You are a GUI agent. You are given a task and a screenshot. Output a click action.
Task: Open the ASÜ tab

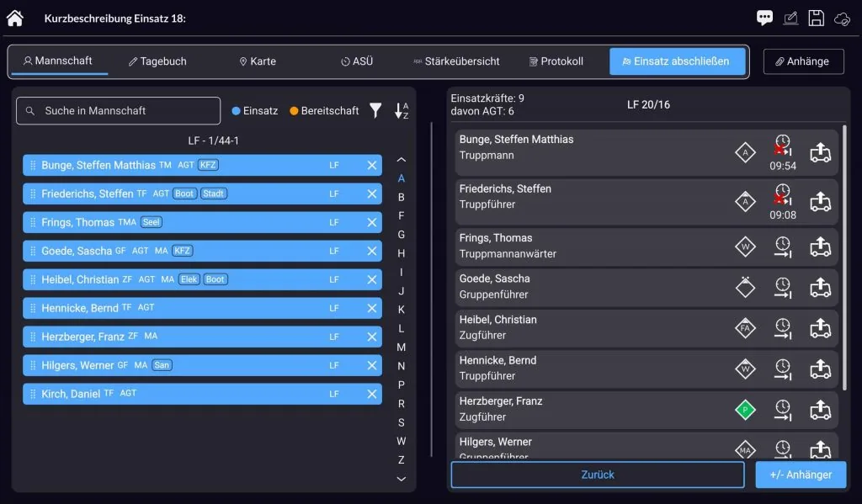(357, 61)
